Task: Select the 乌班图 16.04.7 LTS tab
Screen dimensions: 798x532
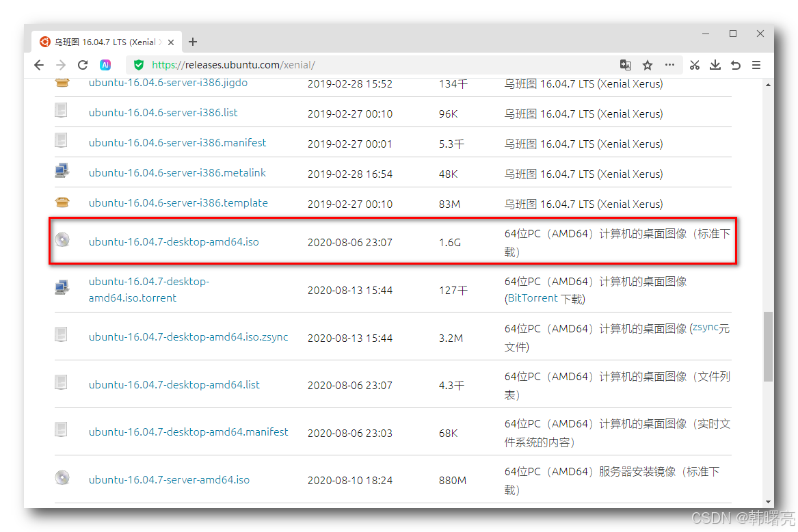Action: [106, 42]
